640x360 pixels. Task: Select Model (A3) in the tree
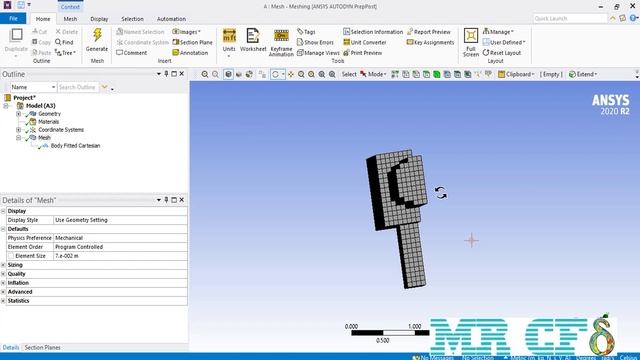[x=40, y=106]
